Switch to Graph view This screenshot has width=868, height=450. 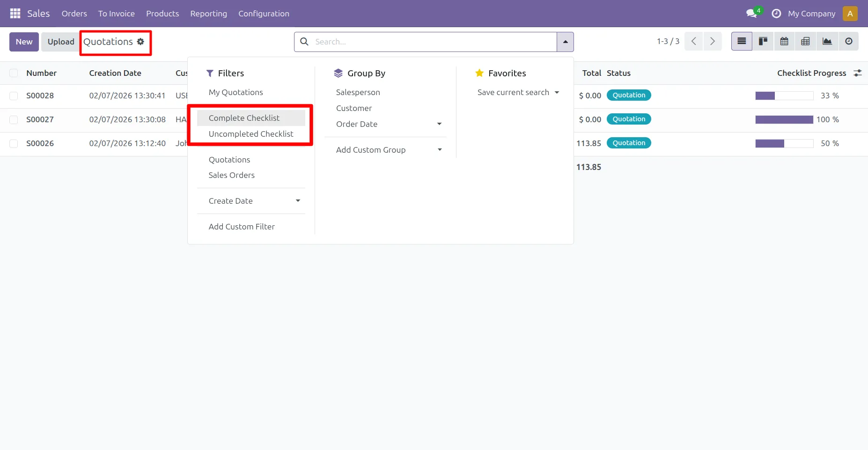coord(827,42)
